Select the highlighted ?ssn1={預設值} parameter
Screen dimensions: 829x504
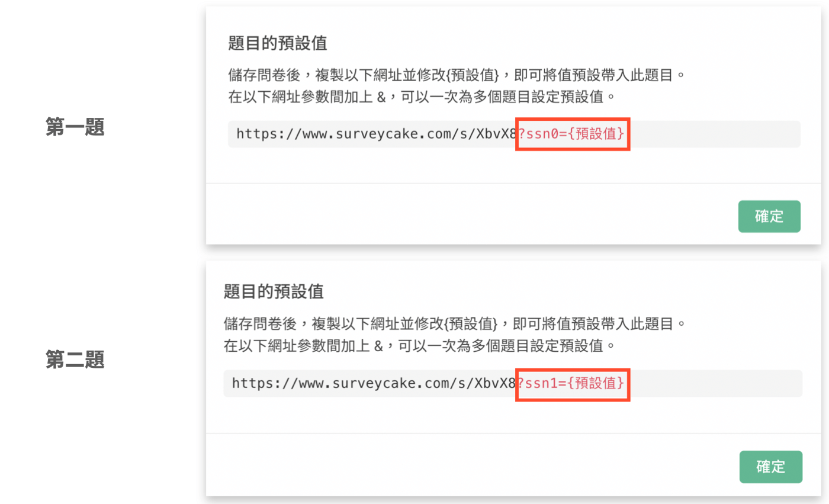(x=572, y=384)
